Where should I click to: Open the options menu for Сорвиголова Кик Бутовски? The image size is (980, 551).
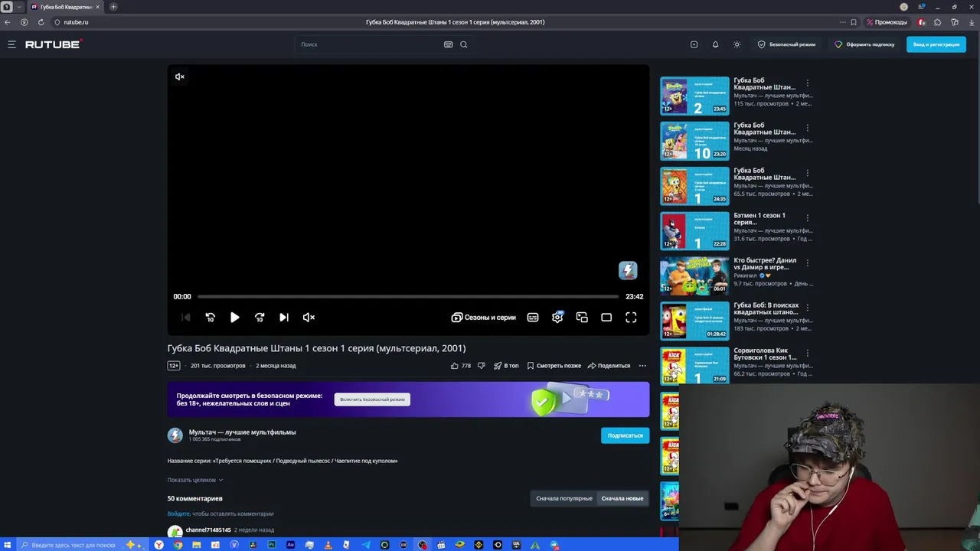pyautogui.click(x=807, y=354)
